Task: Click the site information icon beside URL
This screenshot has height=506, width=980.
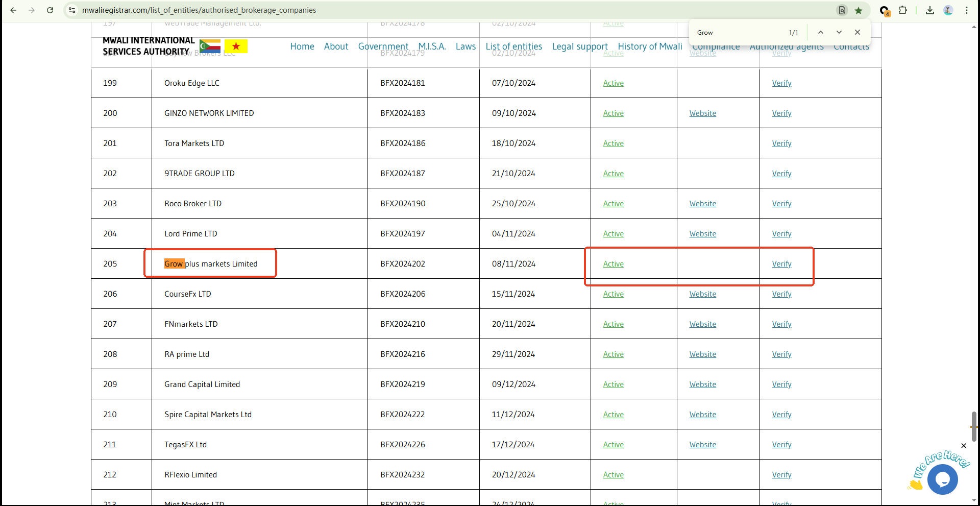Action: (x=72, y=10)
